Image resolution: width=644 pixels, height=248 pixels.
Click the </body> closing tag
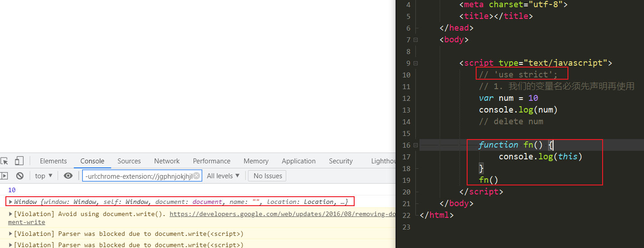point(457,203)
